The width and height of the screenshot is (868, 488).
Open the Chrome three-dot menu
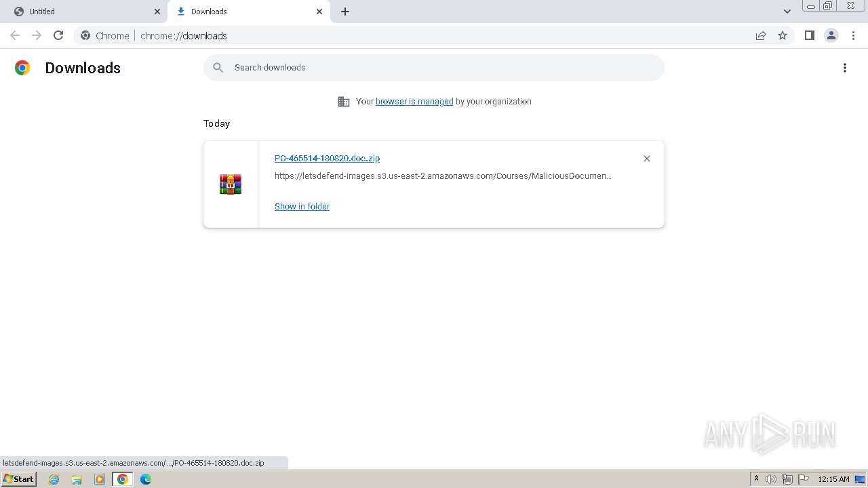pyautogui.click(x=853, y=35)
